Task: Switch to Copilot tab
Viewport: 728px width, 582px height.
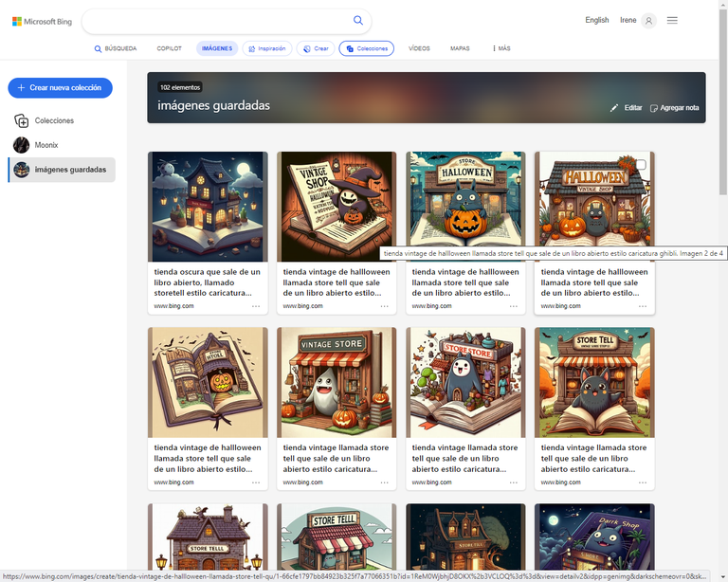Action: 169,48
